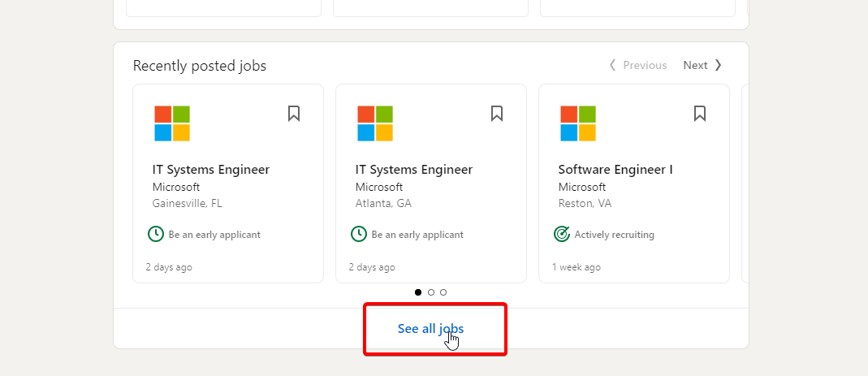868x376 pixels.
Task: Jump to the third carousel page dot
Action: [443, 292]
